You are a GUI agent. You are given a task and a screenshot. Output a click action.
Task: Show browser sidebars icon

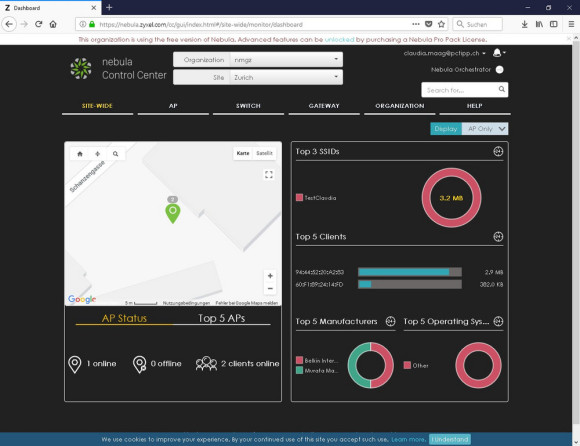(x=554, y=24)
